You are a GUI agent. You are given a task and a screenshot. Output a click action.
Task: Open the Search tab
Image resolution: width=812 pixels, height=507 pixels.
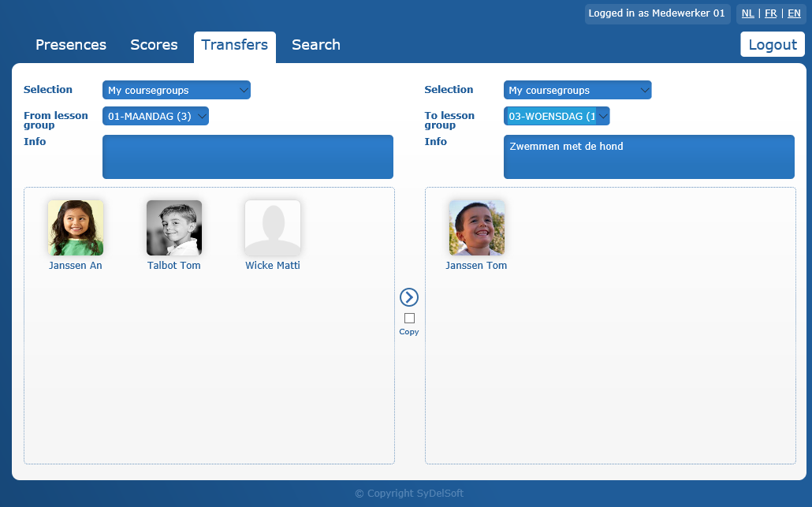click(x=316, y=45)
